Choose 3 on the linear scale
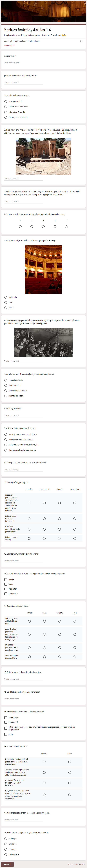Viewport: 87px width, 868px height. click(43, 226)
